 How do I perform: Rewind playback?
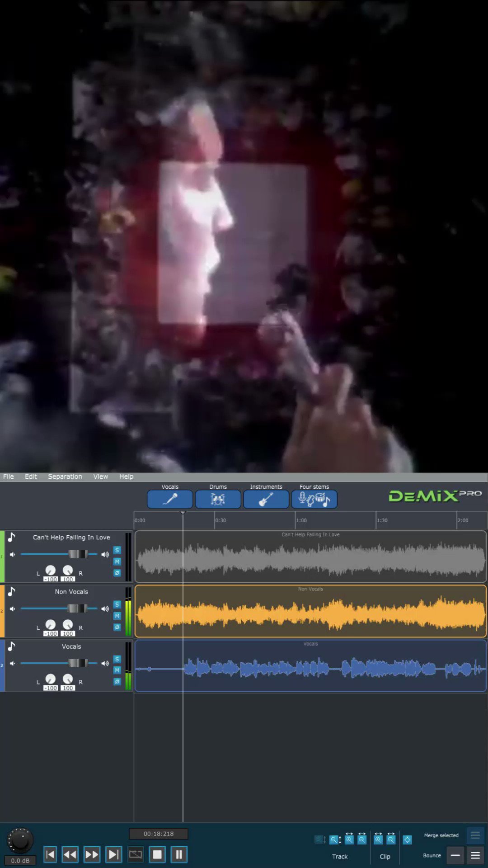tap(70, 854)
